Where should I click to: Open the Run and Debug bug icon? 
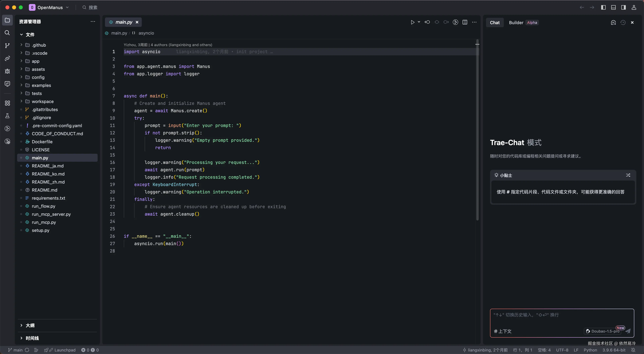point(7,71)
